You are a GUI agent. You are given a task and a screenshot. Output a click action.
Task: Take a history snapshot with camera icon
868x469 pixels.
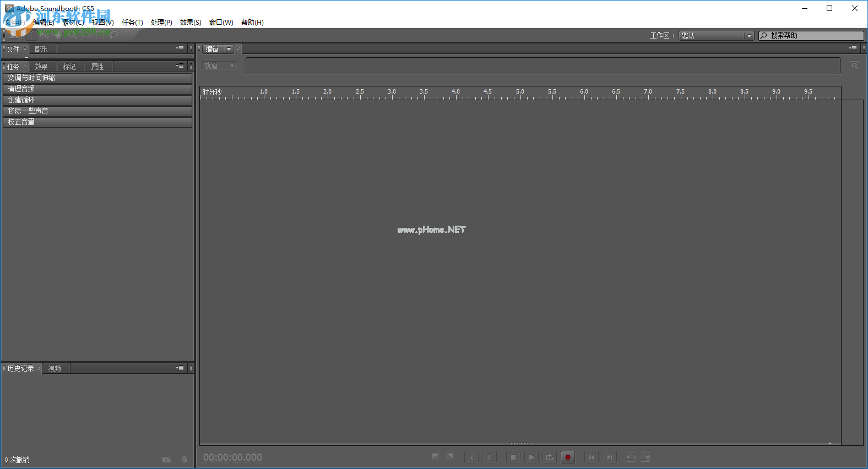[166, 460]
